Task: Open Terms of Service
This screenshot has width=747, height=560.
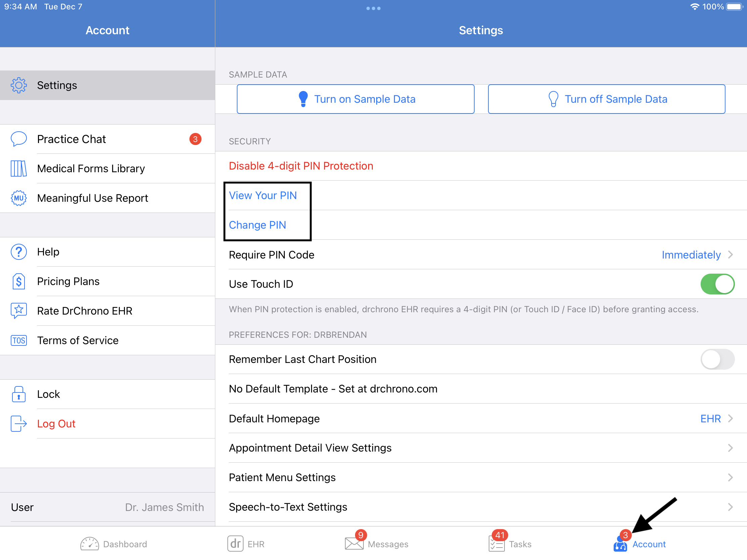Action: pyautogui.click(x=107, y=340)
